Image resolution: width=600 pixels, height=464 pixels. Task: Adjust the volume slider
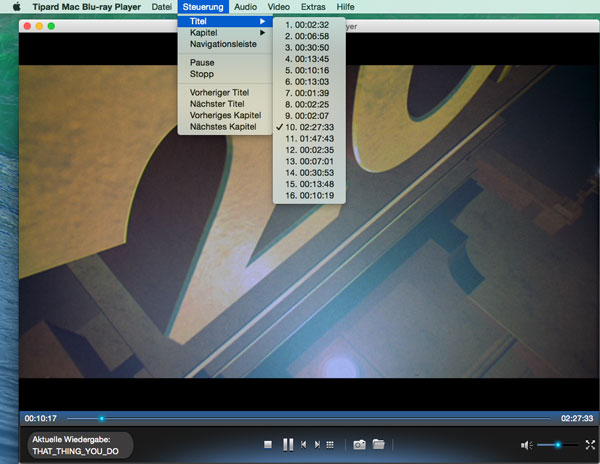(x=558, y=445)
